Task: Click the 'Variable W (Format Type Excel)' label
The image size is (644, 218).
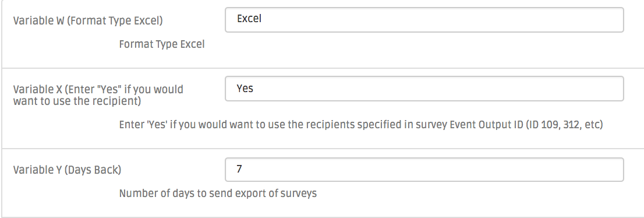Action: coord(88,21)
